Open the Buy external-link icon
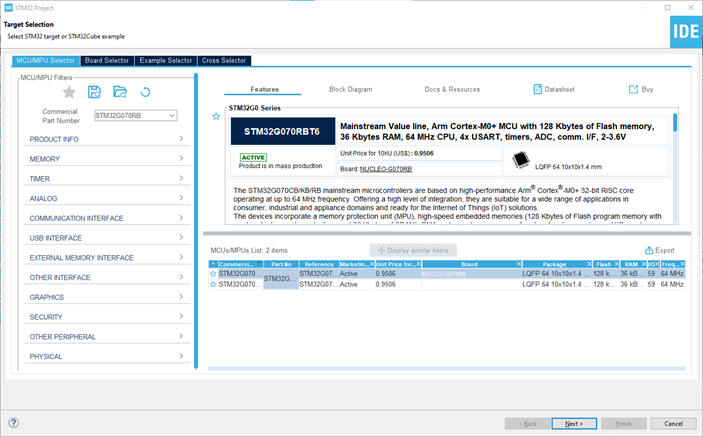703x437 pixels. (633, 89)
